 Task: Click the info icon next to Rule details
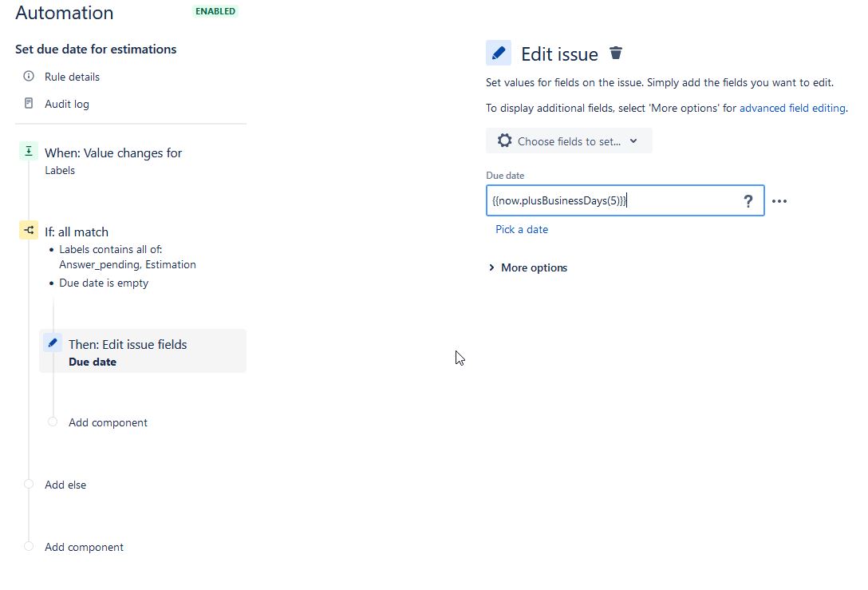tap(29, 76)
